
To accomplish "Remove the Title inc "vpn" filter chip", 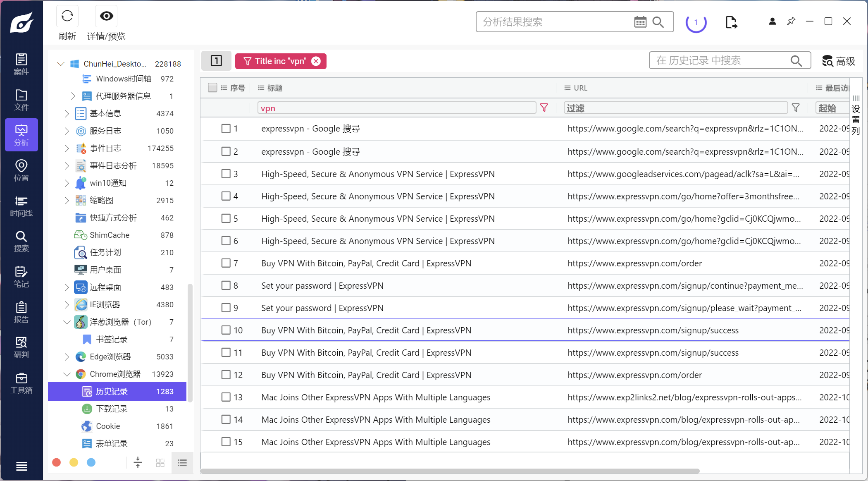I will coord(316,61).
